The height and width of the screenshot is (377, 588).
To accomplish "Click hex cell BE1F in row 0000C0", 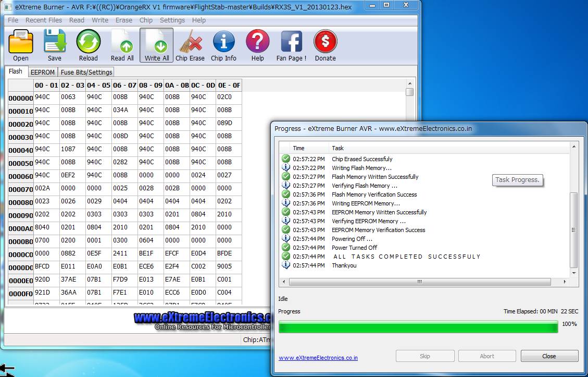I will [x=151, y=254].
